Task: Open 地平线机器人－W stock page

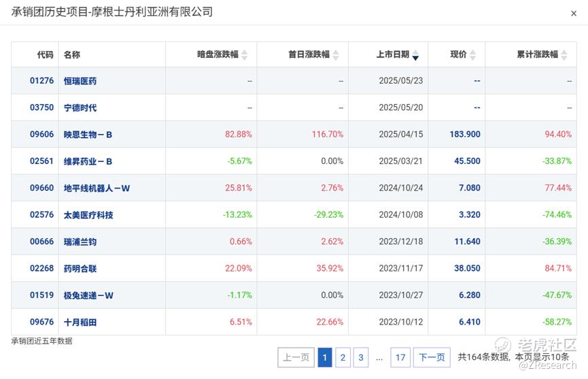Action: [x=97, y=188]
